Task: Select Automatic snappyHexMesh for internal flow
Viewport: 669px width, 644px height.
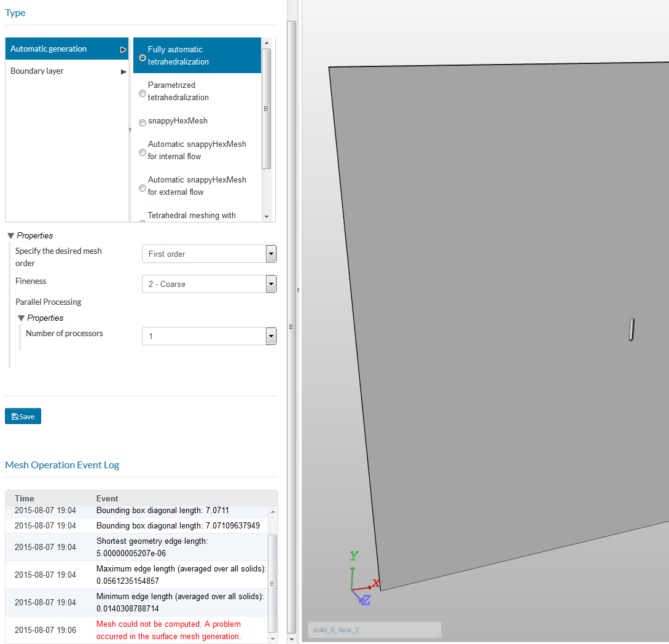Action: pos(143,152)
